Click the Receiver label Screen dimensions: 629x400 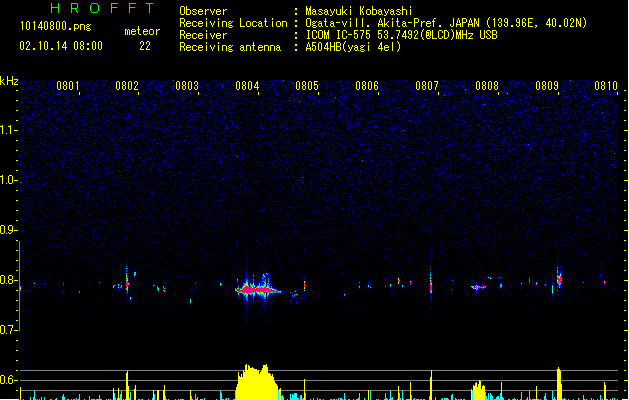(x=203, y=35)
